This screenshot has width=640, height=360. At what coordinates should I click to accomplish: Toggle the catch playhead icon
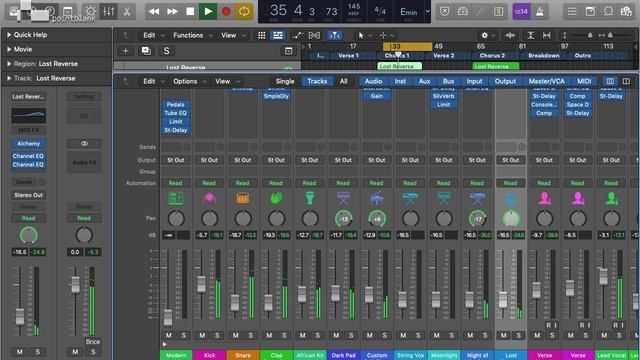(x=334, y=36)
